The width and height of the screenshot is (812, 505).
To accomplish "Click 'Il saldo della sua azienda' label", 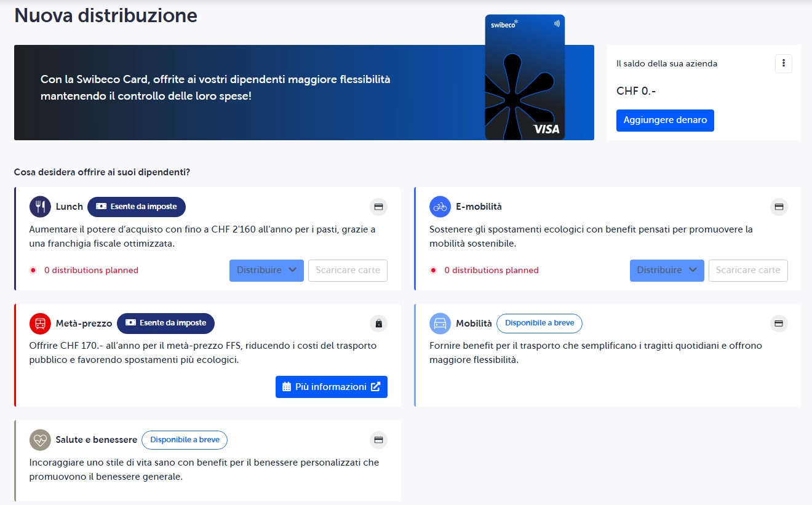I will 667,63.
